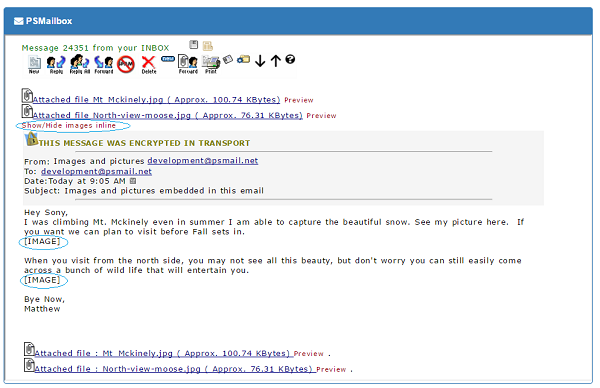This screenshot has height=388, width=600.
Task: Click the floppy disk save icon
Action: [x=194, y=45]
